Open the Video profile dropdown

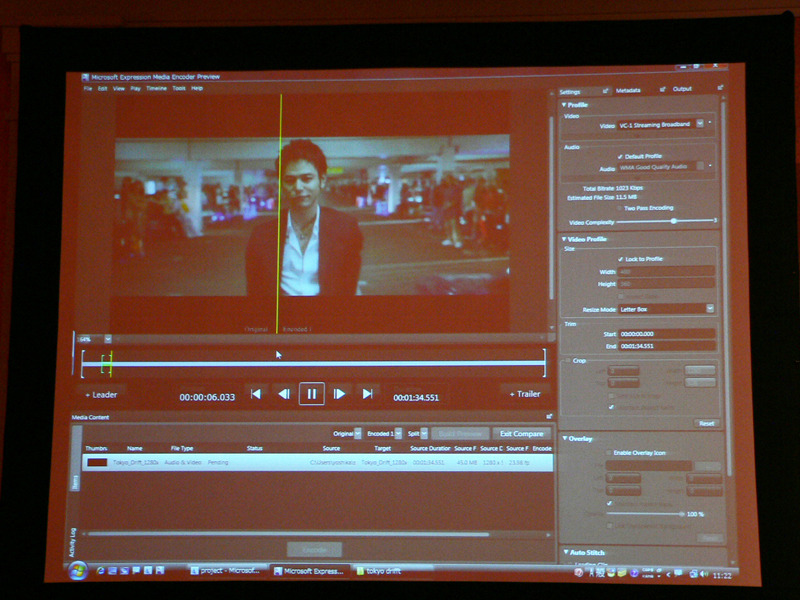tap(700, 123)
